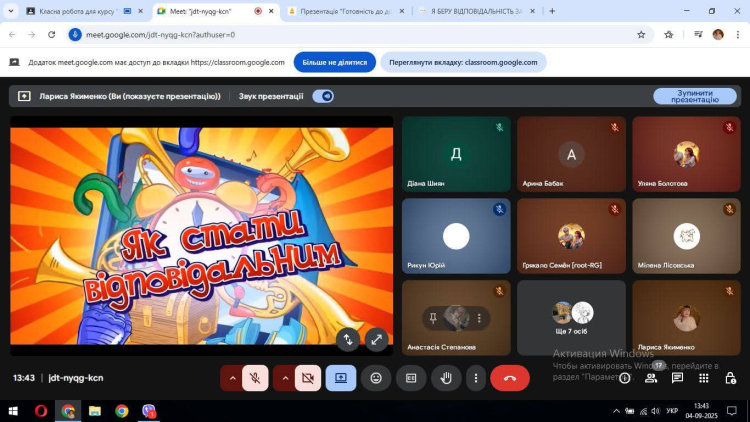This screenshot has width=750, height=422.
Task: Expand audio settings arrow beside the microphone
Action: [232, 378]
